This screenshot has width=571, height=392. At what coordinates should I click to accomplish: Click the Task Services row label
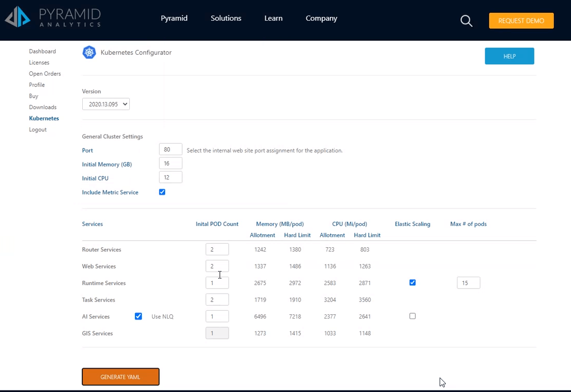[x=98, y=300]
